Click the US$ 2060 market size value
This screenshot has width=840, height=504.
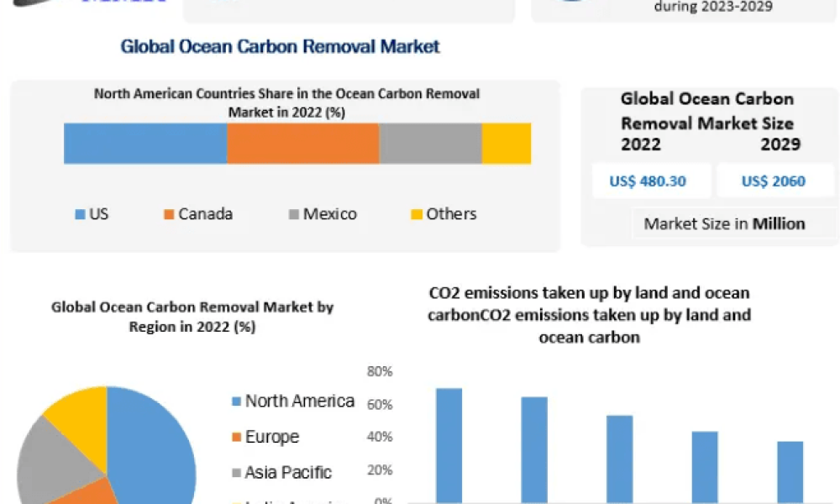point(773,181)
